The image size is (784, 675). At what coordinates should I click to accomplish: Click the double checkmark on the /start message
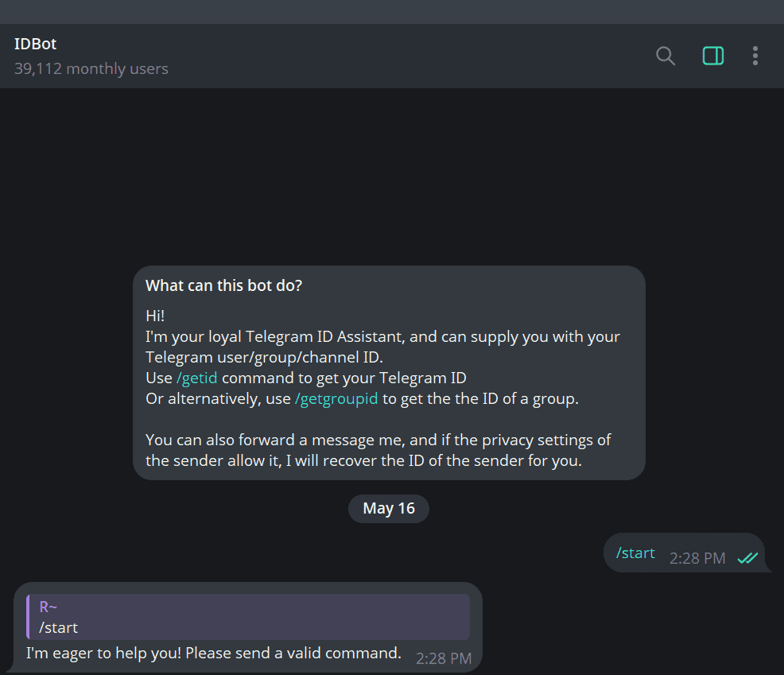tap(747, 557)
